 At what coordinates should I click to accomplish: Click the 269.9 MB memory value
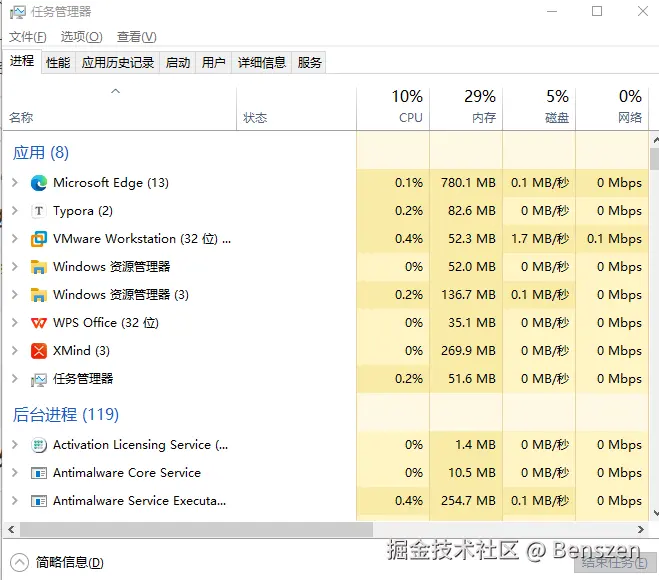[468, 351]
